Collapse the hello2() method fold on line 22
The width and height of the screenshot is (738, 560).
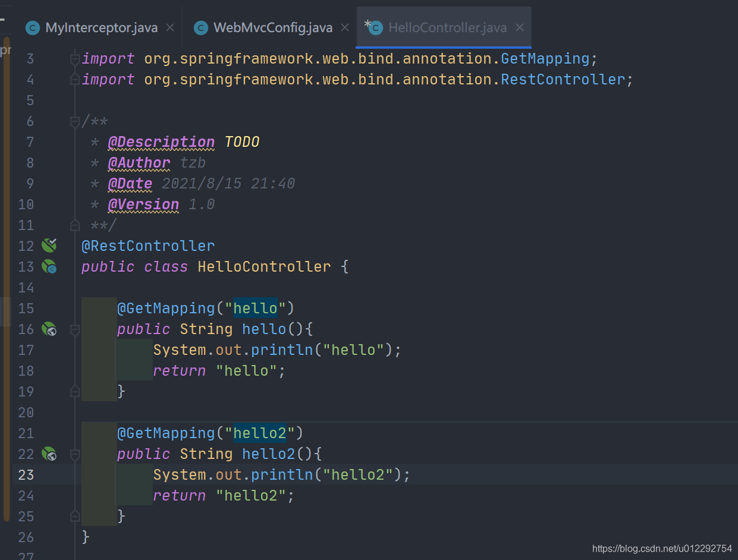(75, 454)
